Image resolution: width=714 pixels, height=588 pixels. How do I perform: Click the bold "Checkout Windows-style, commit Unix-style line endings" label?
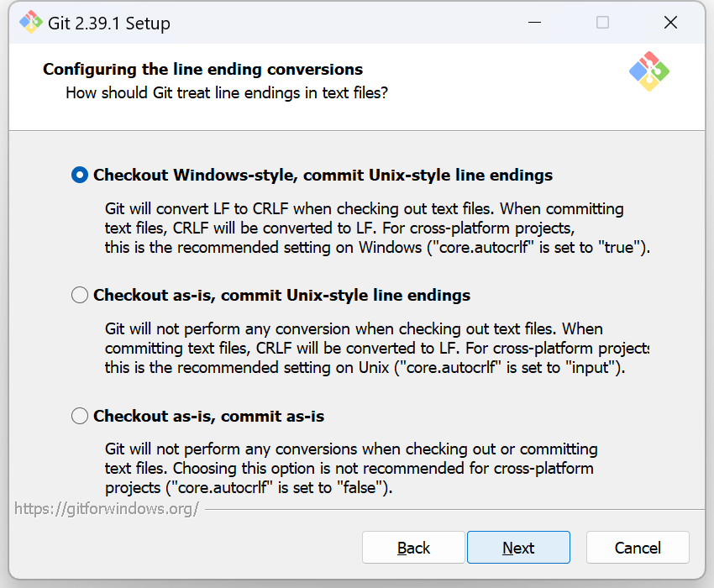pos(323,176)
